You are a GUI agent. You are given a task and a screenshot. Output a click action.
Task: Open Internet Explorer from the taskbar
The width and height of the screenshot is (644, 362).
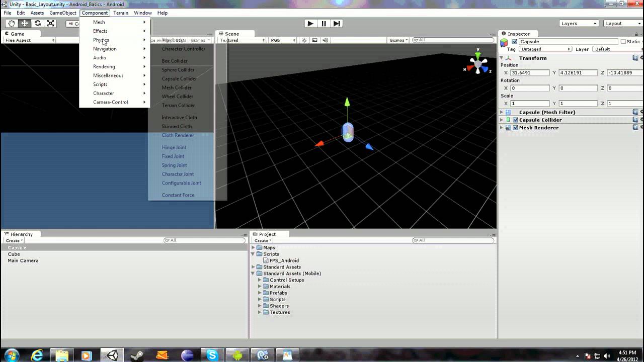click(37, 355)
